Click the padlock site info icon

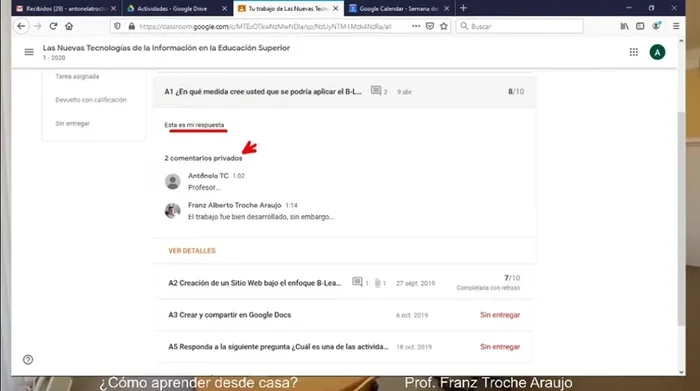pos(131,26)
